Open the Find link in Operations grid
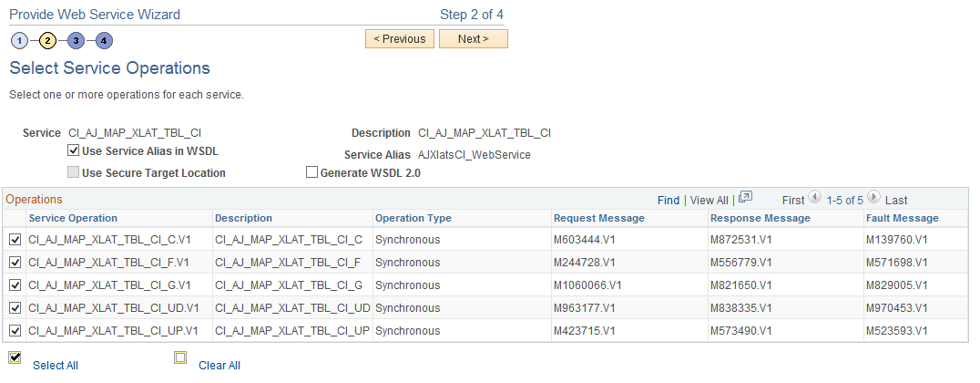The height and width of the screenshot is (383, 980). [669, 200]
